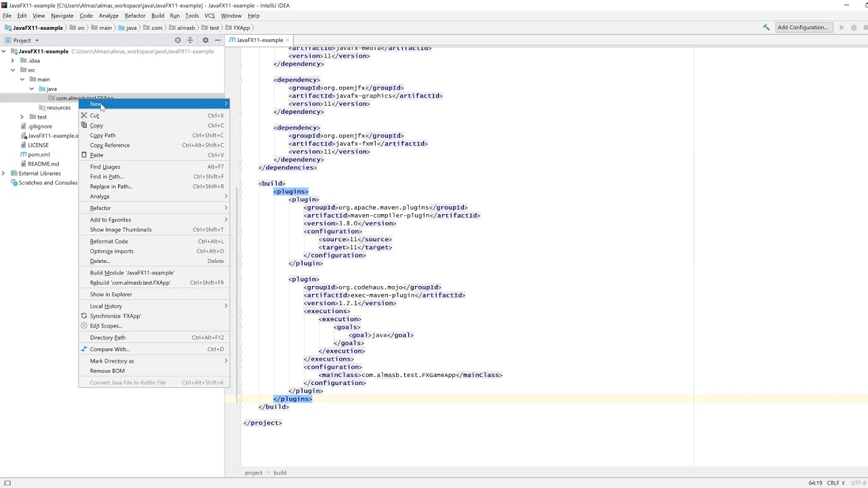Open Mark Directory as submenu

pos(154,361)
